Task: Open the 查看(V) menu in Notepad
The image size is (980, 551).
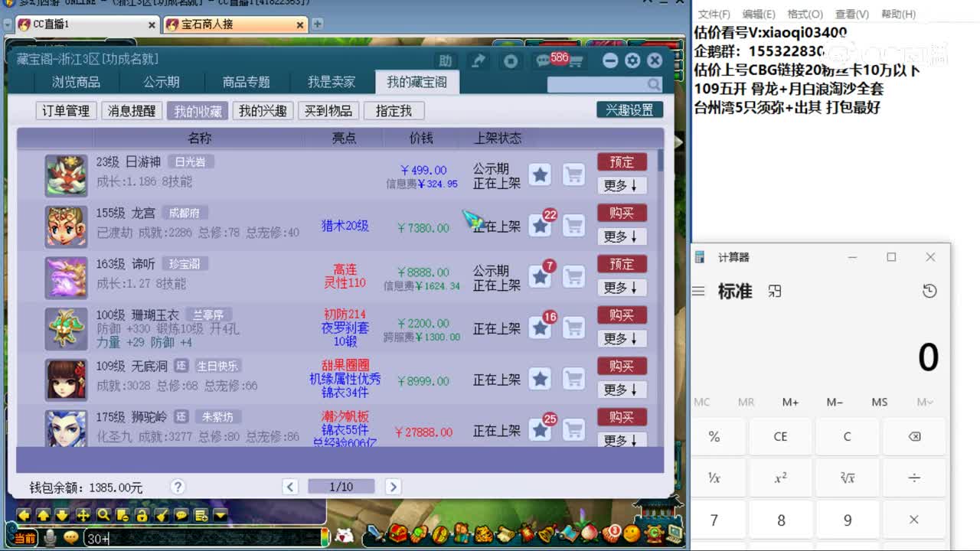Action: tap(852, 14)
